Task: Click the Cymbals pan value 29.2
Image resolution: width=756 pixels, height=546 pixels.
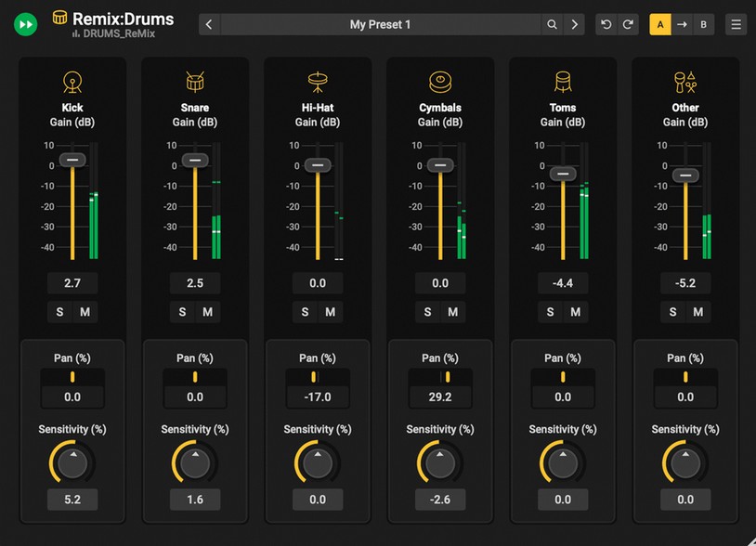Action: [x=440, y=397]
